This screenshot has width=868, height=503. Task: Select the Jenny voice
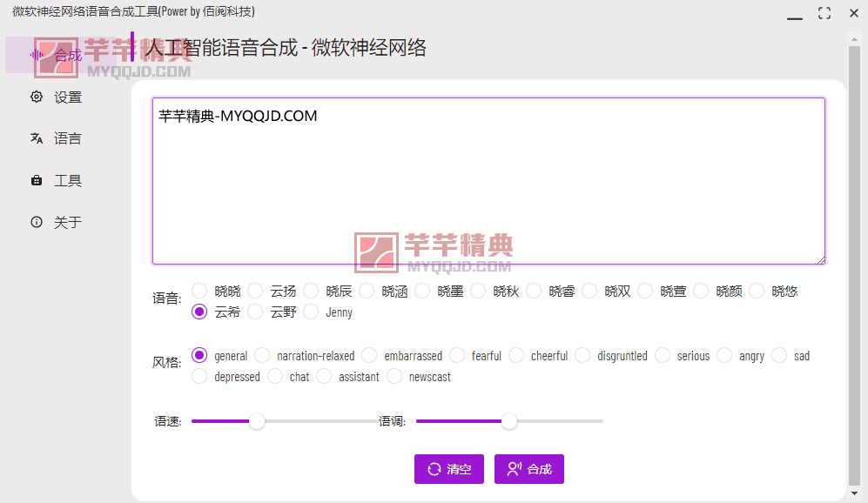(311, 312)
